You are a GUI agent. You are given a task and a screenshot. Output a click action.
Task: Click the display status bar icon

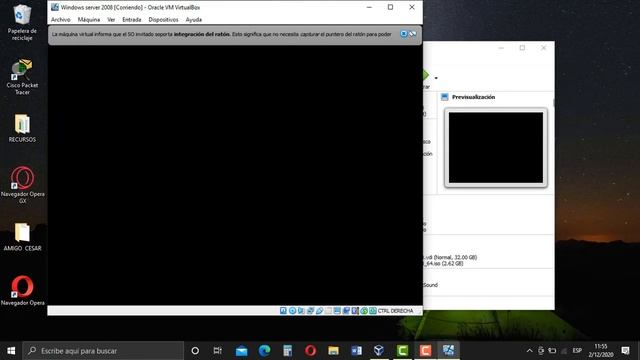337,311
